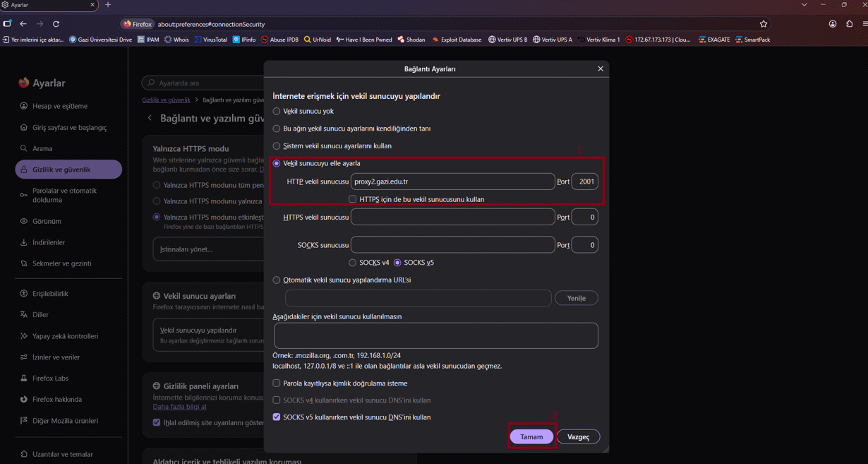This screenshot has height=464, width=868.
Task: Click the back chevron beside 'Bağlantı ve yazılım güvenliği'
Action: (150, 118)
